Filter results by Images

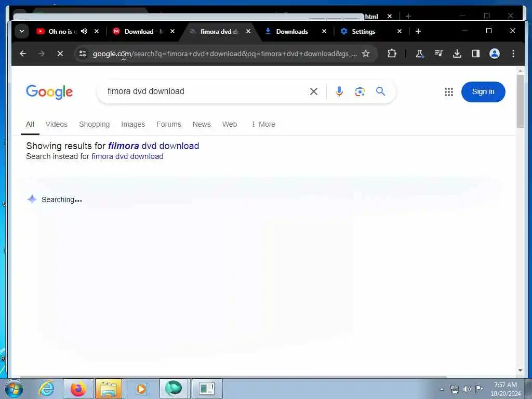tap(133, 124)
